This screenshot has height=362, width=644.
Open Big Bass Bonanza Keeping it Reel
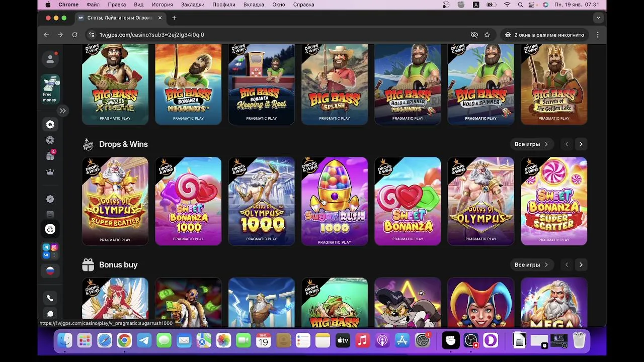262,84
